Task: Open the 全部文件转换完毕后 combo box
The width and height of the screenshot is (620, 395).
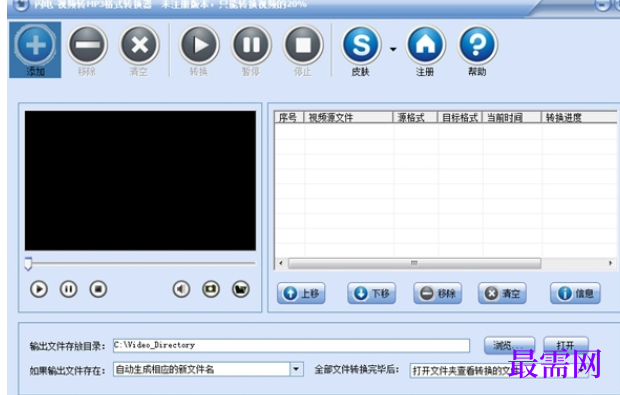Action: click(499, 371)
